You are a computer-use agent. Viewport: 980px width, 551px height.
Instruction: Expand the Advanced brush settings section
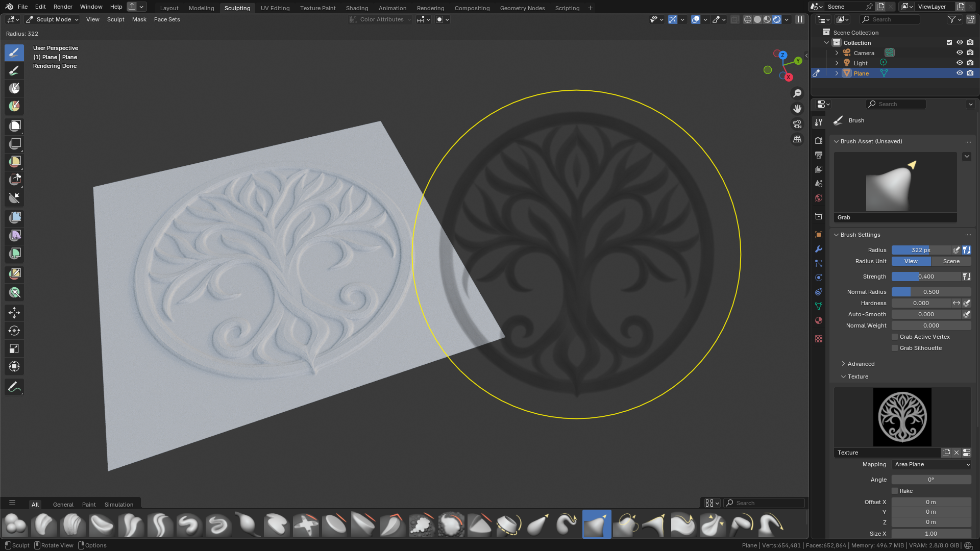pyautogui.click(x=861, y=364)
